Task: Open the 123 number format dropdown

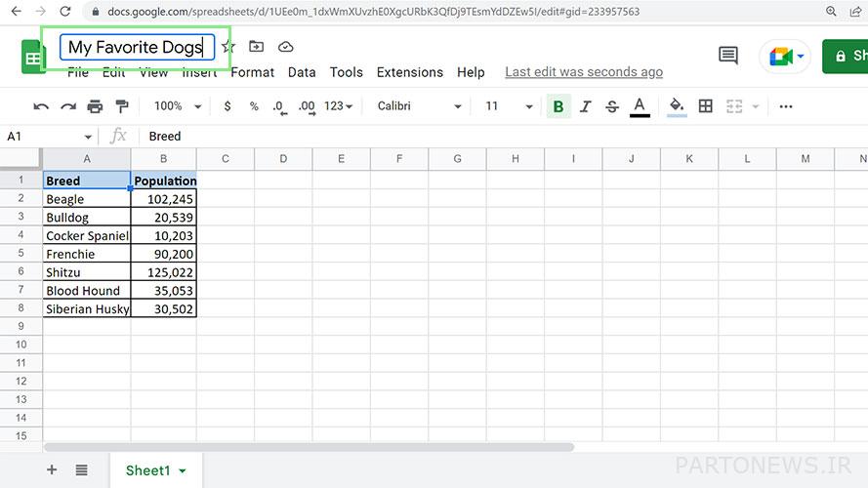Action: (338, 106)
